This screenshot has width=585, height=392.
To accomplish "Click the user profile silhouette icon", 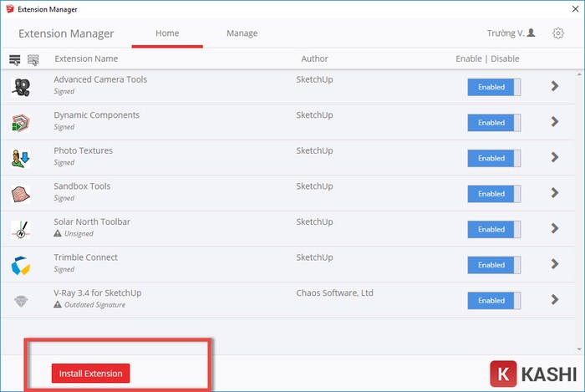I will click(532, 33).
